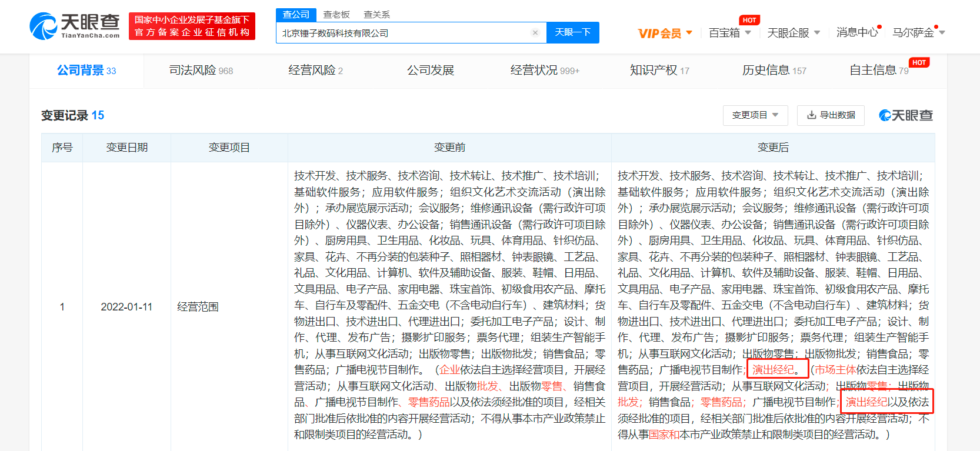
Task: Click the date cell 2022-01-11
Action: coord(126,307)
